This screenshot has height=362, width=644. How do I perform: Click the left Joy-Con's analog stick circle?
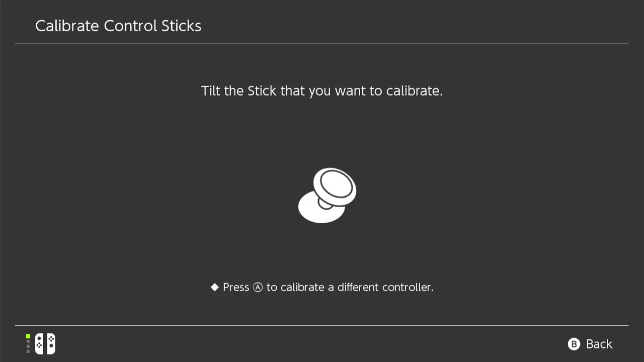pos(39,339)
